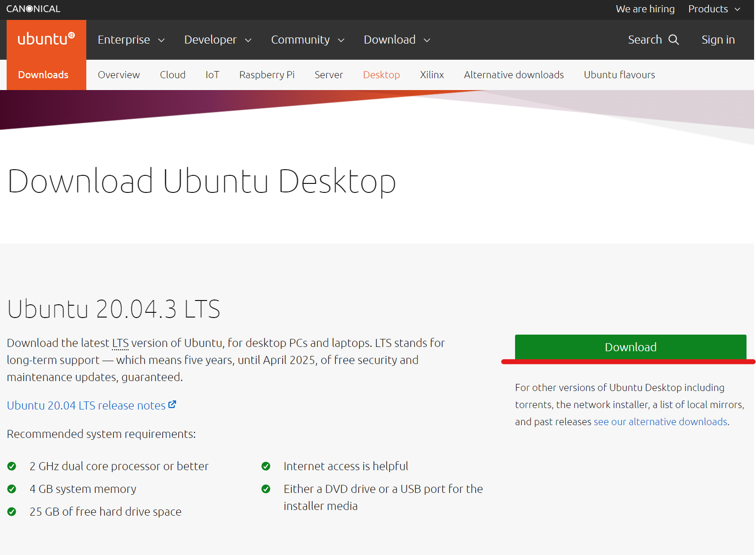The height and width of the screenshot is (555, 756).
Task: Click the We are hiring link
Action: click(645, 9)
